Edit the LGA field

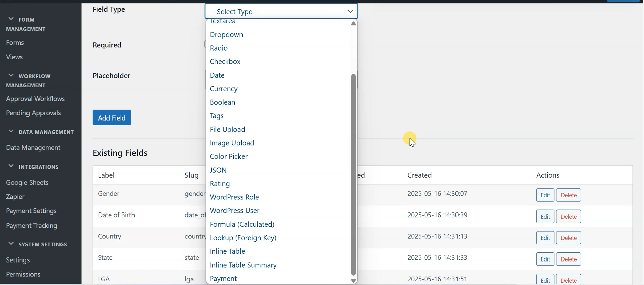tap(545, 280)
